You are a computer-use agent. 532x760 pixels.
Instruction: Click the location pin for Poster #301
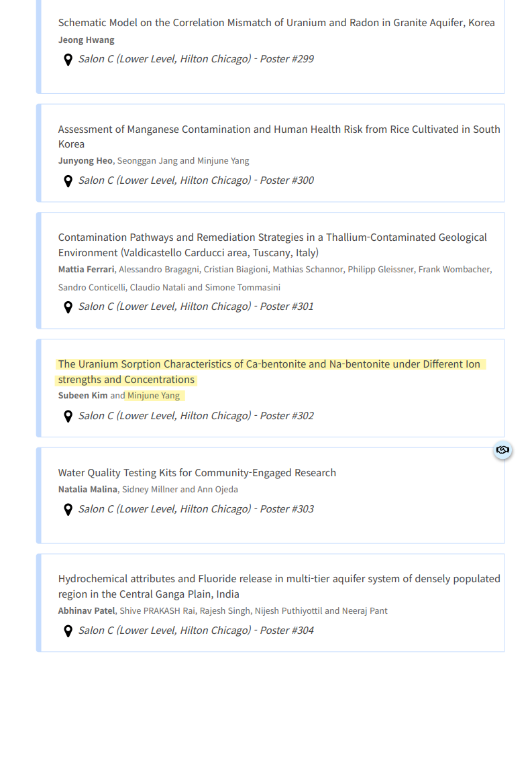tap(68, 307)
